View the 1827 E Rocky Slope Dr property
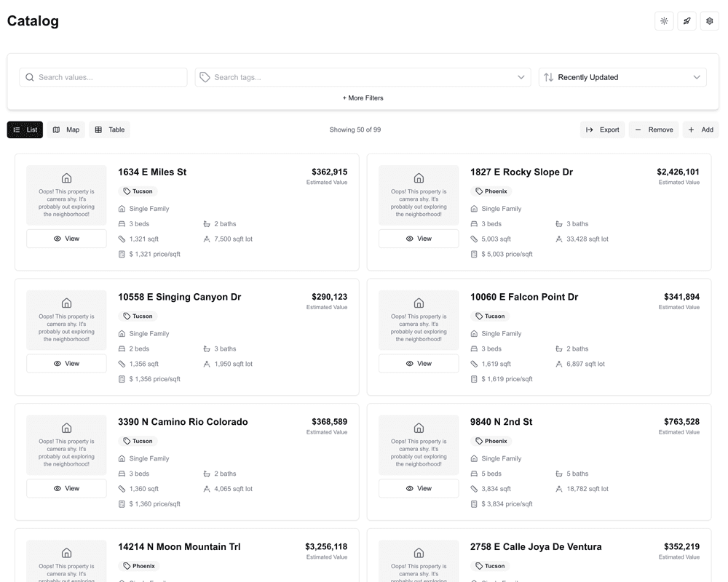This screenshot has height=582, width=728. click(x=419, y=239)
